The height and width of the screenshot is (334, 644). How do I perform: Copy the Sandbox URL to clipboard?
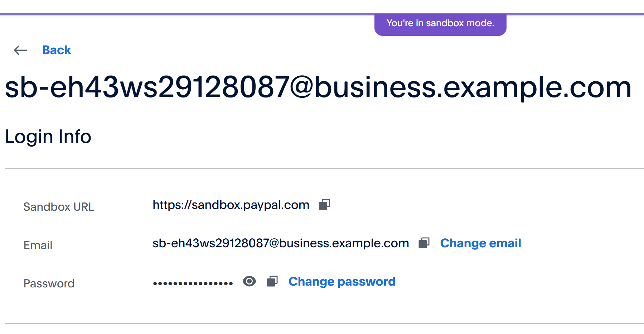pyautogui.click(x=324, y=205)
